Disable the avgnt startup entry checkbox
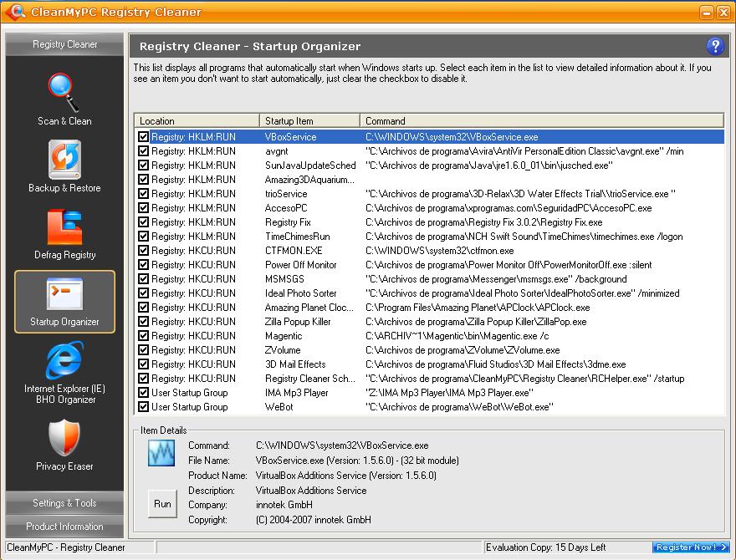Image resolution: width=736 pixels, height=560 pixels. pos(143,151)
